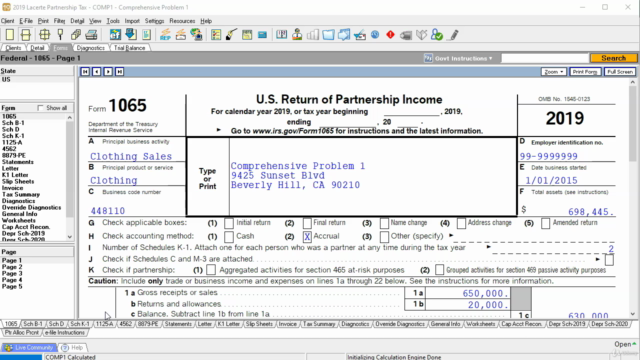Click the bar chart toolbar icon
The width and height of the screenshot is (640, 360).
point(313,35)
